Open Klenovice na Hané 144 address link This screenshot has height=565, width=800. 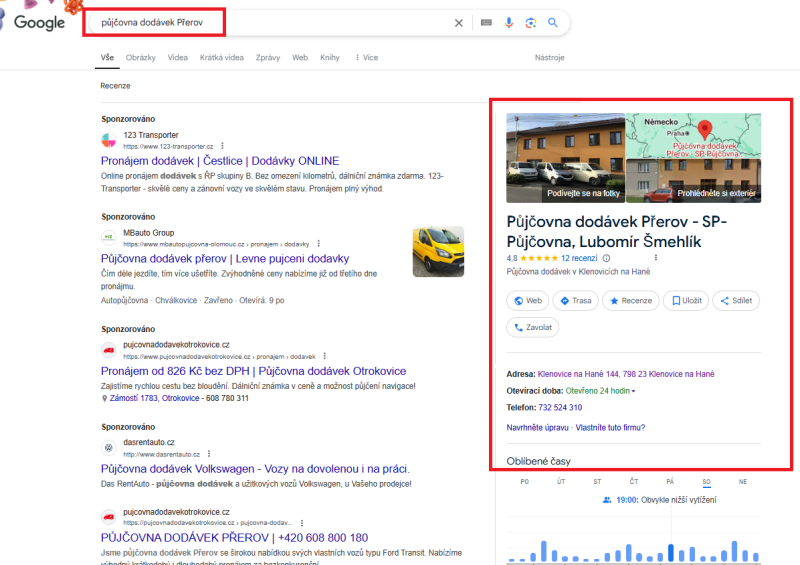626,374
